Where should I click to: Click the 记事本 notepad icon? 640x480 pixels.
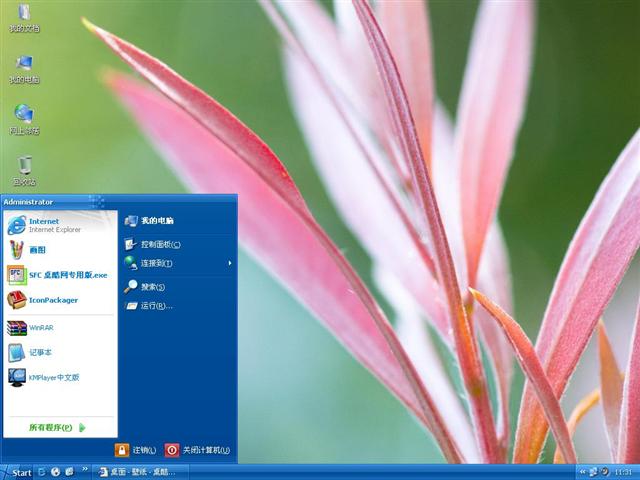click(16, 353)
